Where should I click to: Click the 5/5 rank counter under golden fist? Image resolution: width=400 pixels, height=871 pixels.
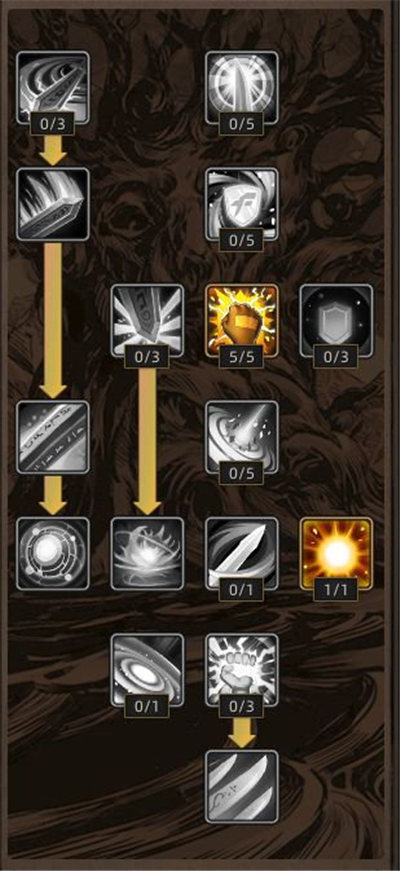coord(242,356)
